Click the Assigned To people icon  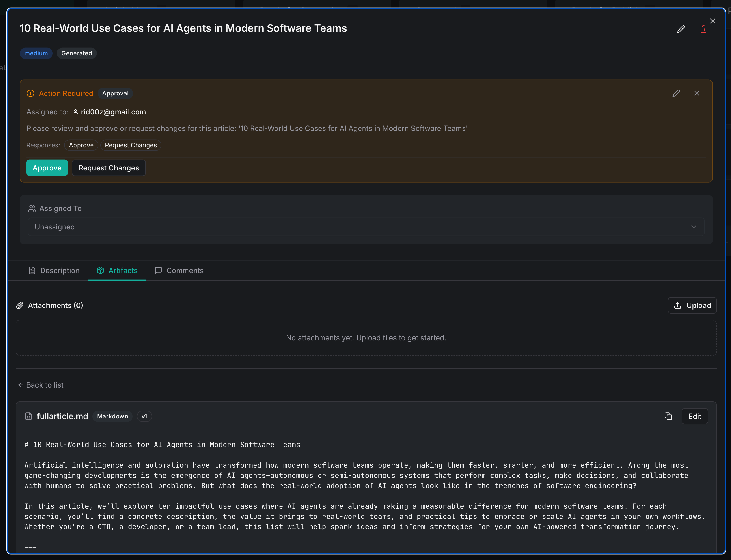(x=32, y=208)
